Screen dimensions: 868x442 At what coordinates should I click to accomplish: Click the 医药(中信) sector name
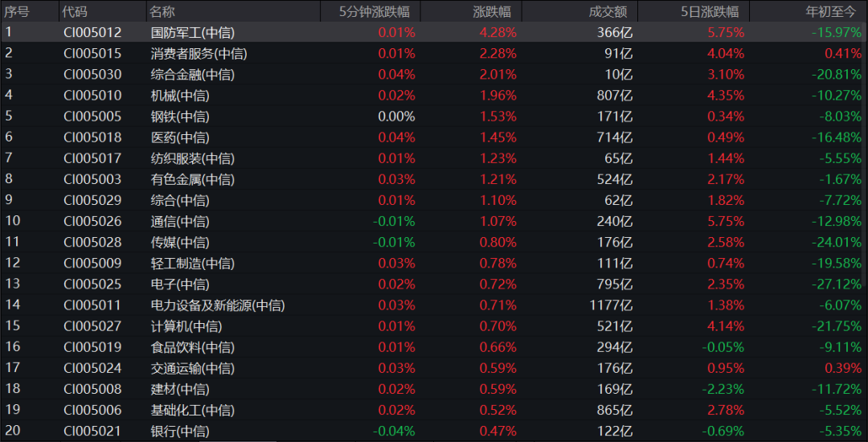(x=180, y=137)
